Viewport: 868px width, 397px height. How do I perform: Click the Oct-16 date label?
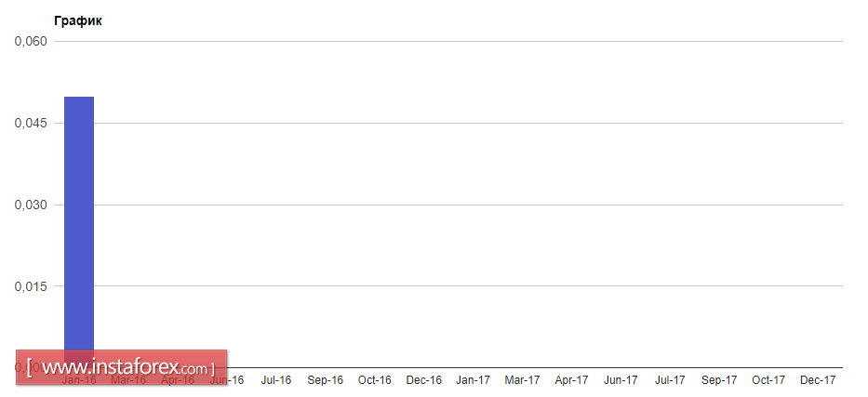pos(374,380)
